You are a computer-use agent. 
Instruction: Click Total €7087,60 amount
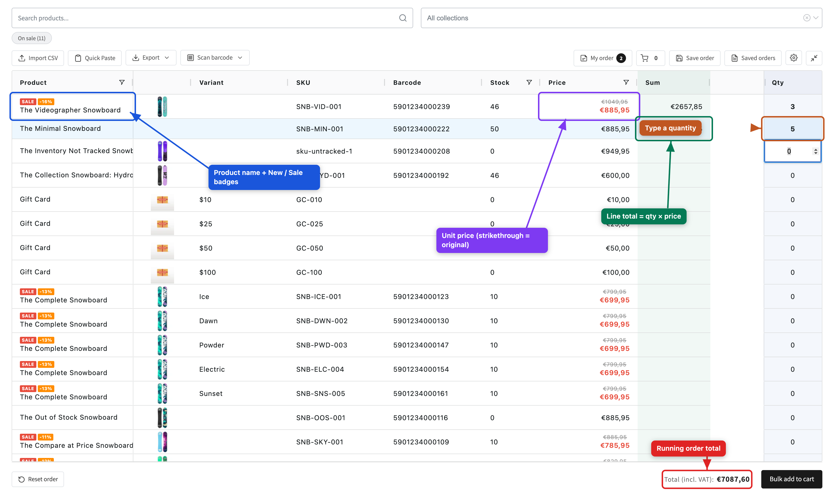point(733,479)
